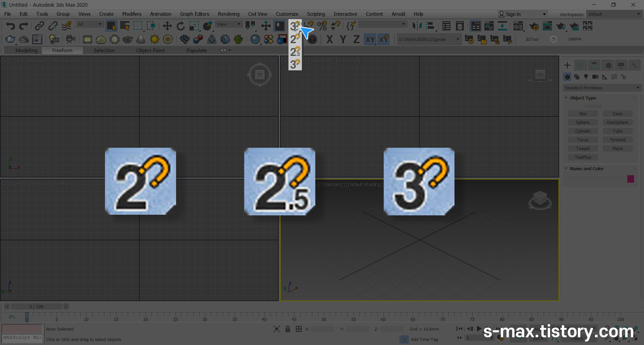Click the Align tool icon
This screenshot has height=345, width=644.
tap(430, 26)
